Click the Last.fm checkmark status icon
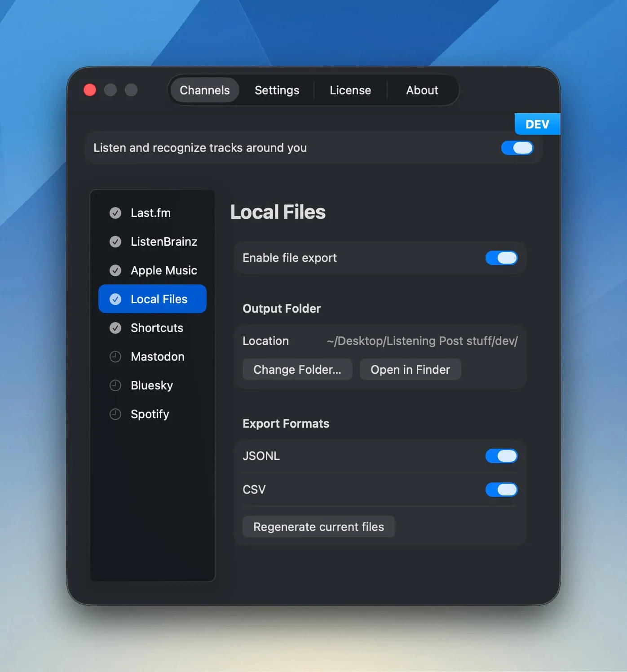The width and height of the screenshot is (627, 672). [x=115, y=213]
